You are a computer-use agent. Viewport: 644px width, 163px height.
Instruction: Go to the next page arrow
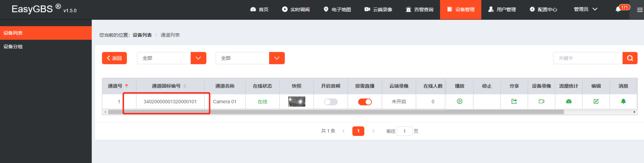click(373, 131)
